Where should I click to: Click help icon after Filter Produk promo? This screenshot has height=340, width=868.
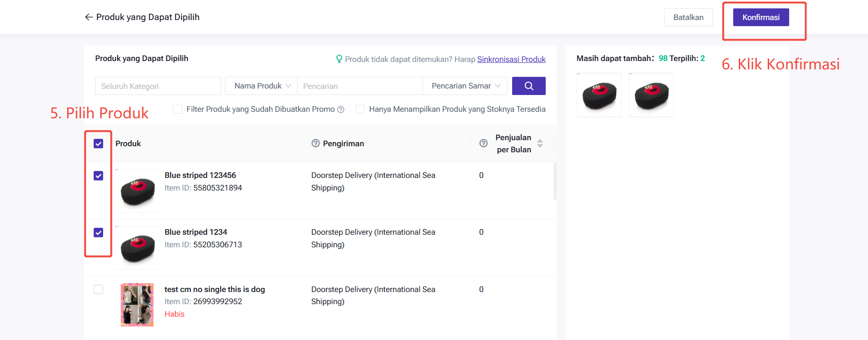pyautogui.click(x=341, y=109)
